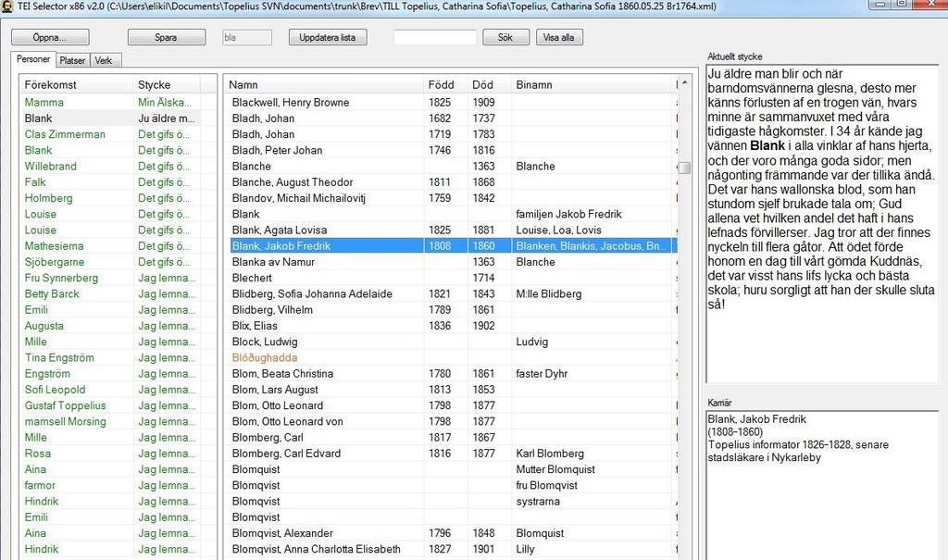This screenshot has width=948, height=560.
Task: Click the Öppna... button
Action: (50, 38)
